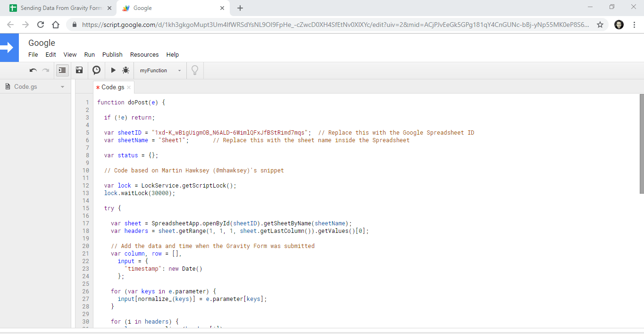
Task: Open the Publish menu
Action: click(x=112, y=55)
